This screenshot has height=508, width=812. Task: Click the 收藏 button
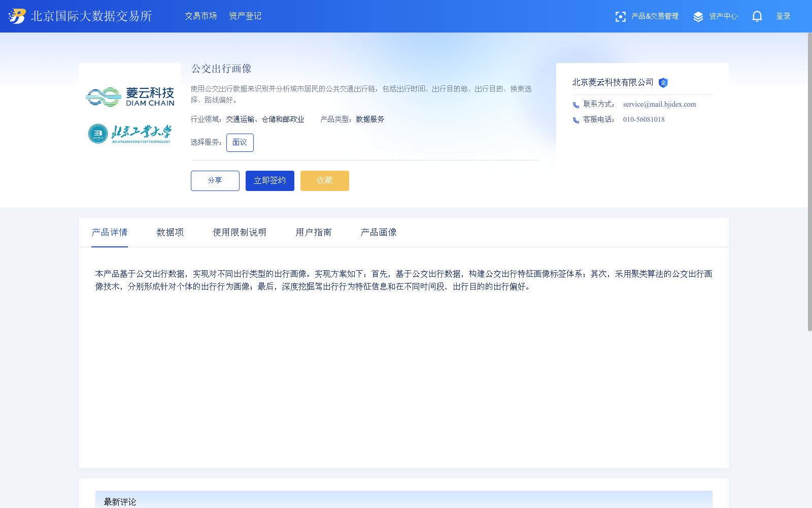pyautogui.click(x=325, y=181)
